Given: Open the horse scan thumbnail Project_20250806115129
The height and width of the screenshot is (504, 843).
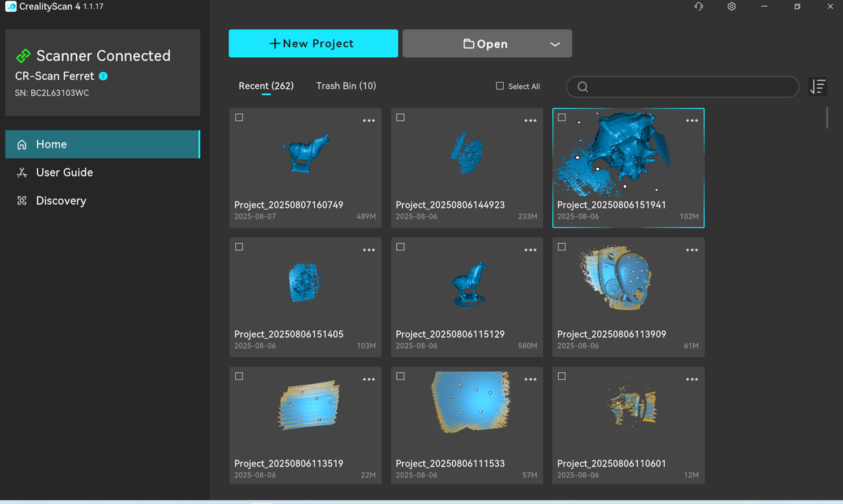Looking at the screenshot, I should click(467, 284).
